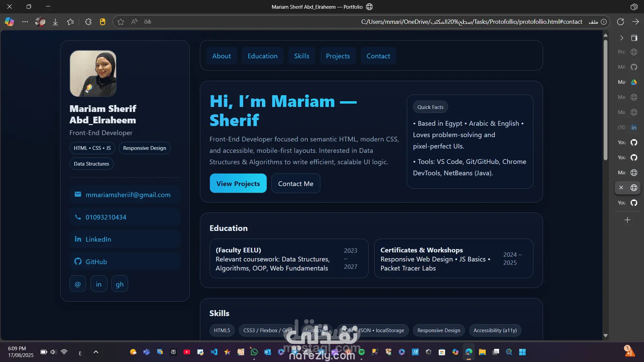The height and width of the screenshot is (362, 644).
Task: Open the mmariamsheriif@gmail.com email link
Action: point(128,195)
